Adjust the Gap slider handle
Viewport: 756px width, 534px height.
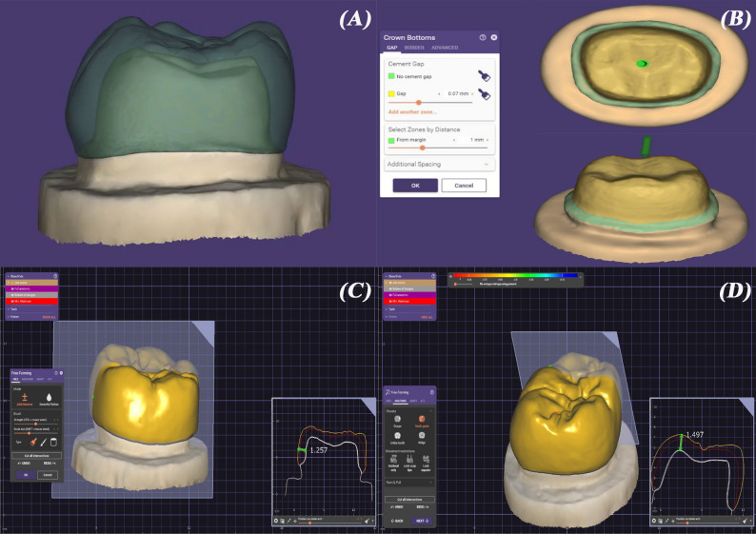(x=419, y=102)
